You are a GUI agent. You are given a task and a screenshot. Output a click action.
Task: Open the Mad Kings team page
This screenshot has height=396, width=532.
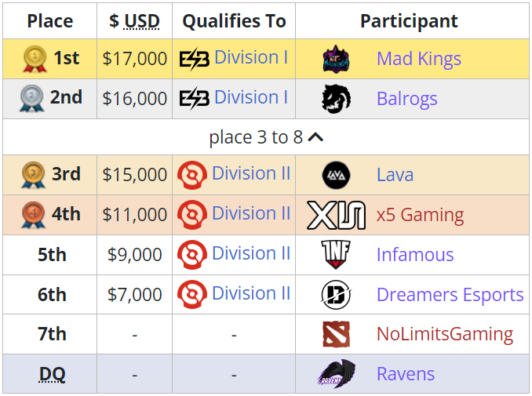pos(418,59)
